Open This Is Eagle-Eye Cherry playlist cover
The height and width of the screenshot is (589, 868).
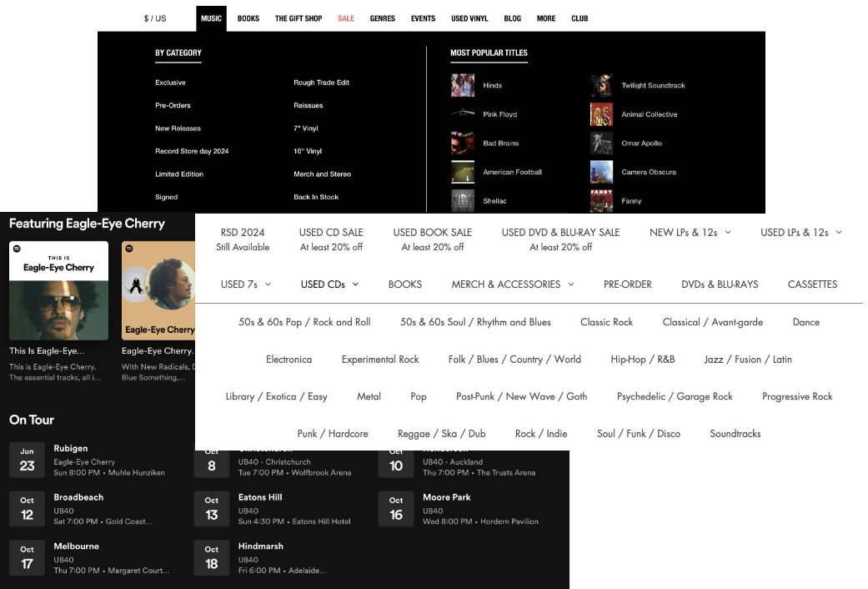58,291
